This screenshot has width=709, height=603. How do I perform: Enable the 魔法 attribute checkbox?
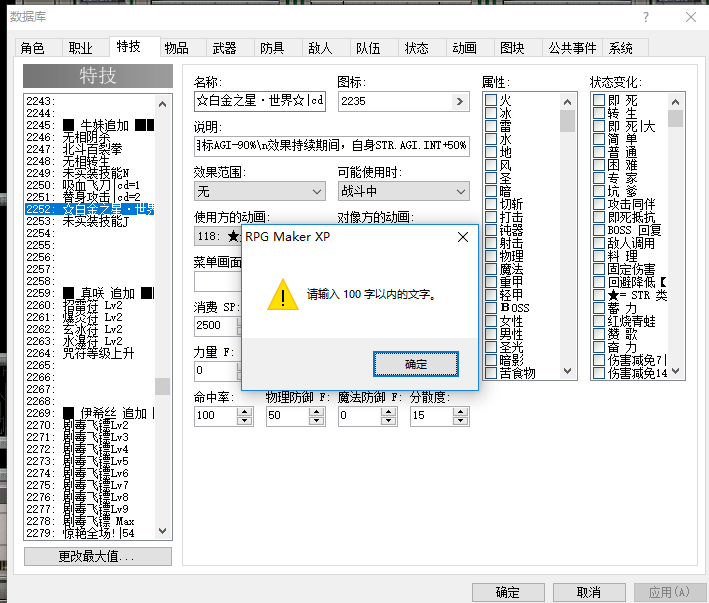click(x=491, y=269)
